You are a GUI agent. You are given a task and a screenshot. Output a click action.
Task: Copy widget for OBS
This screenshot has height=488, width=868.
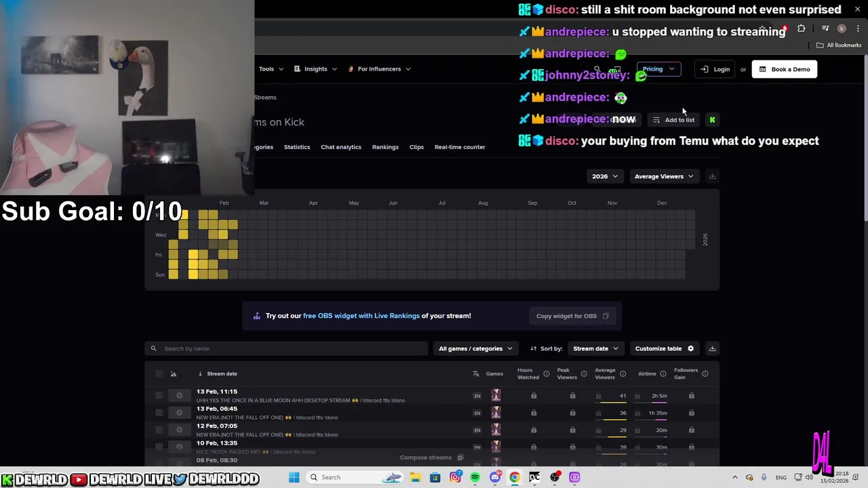pos(572,316)
